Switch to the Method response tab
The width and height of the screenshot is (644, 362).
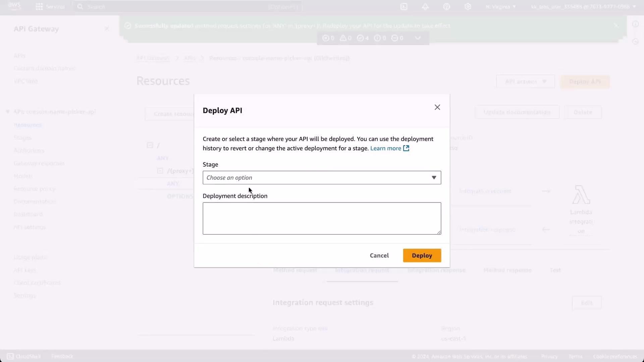coord(507,270)
